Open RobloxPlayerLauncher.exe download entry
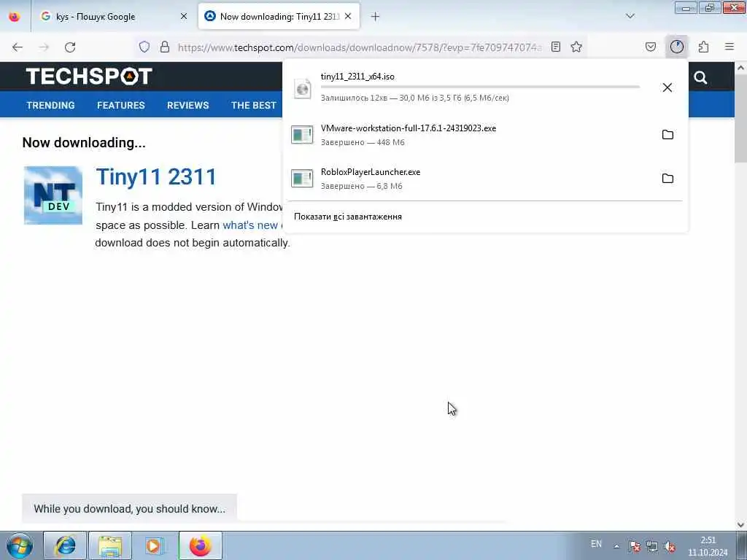Viewport: 747px width, 560px height. pos(484,179)
